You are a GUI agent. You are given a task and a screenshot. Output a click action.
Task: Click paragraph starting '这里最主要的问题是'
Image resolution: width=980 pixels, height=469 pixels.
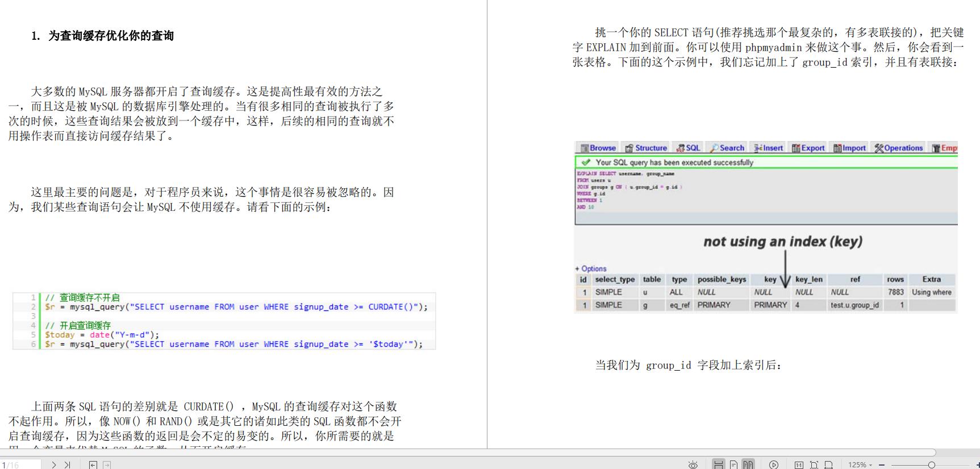point(201,200)
